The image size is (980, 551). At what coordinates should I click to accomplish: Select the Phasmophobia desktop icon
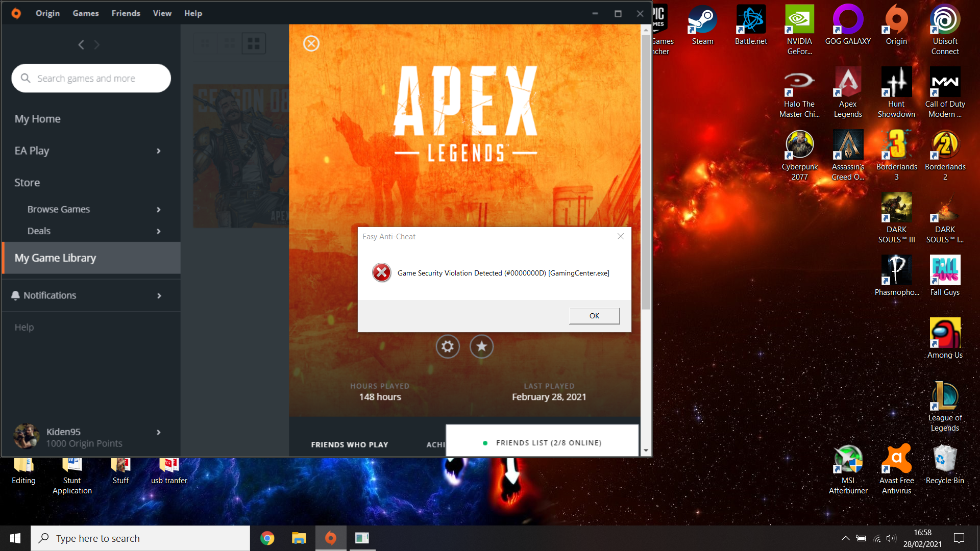[x=896, y=276]
